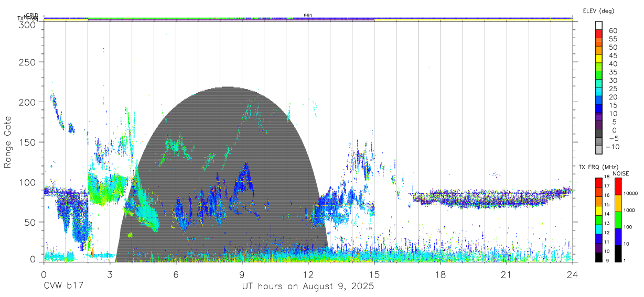Click the 'CVW b17' radar beam label

tap(63, 287)
